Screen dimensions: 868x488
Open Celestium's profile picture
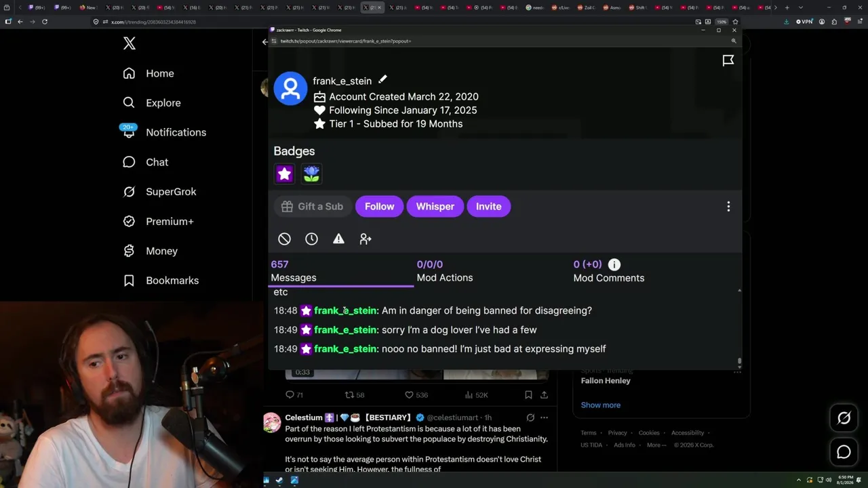[272, 422]
